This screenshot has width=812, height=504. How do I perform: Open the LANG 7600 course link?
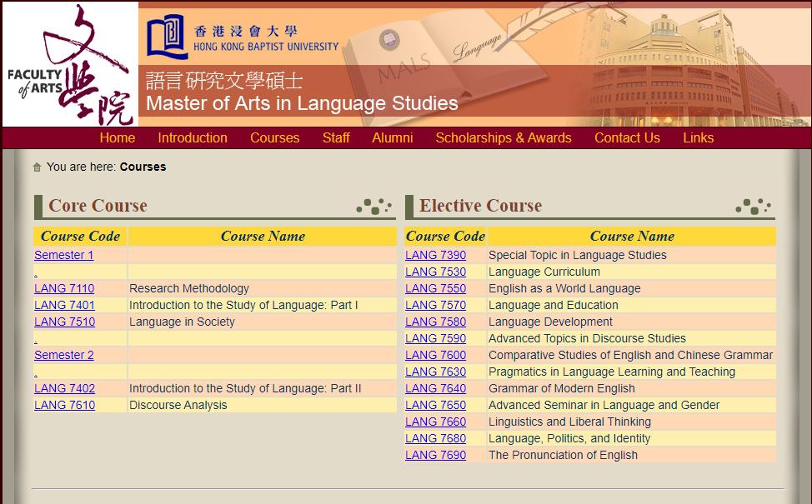pyautogui.click(x=435, y=355)
